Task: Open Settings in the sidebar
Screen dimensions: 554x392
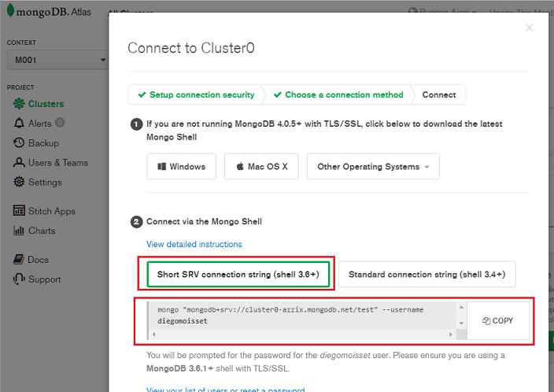Action: 45,183
